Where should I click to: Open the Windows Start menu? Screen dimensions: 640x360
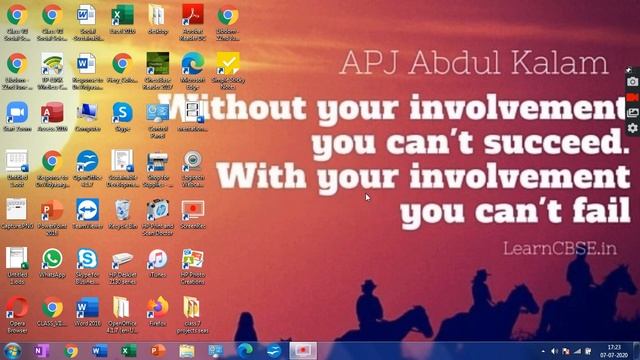pos(12,351)
